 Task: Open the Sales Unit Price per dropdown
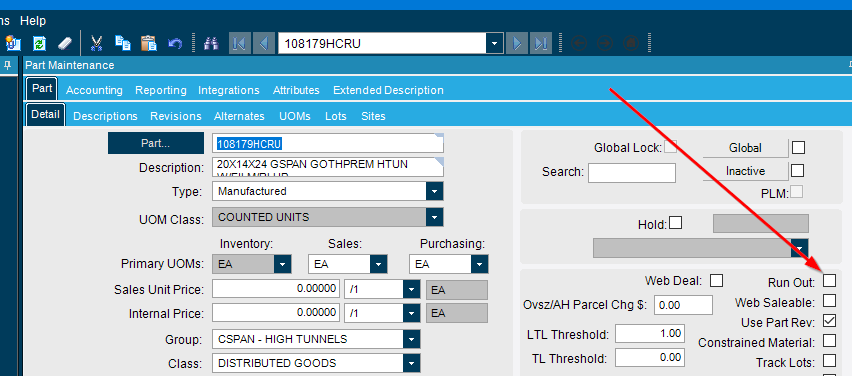click(x=412, y=290)
